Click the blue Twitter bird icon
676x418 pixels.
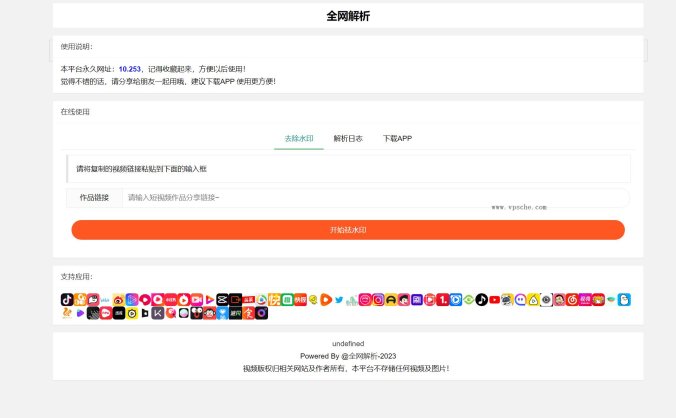[339, 299]
